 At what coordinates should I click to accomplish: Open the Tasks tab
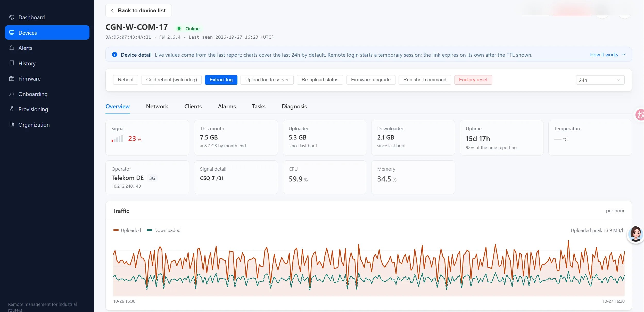click(259, 107)
